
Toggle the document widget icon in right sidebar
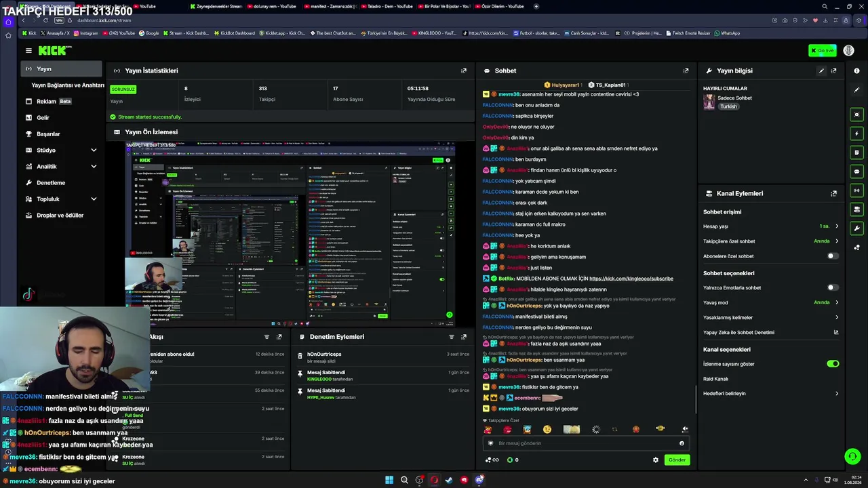click(857, 152)
